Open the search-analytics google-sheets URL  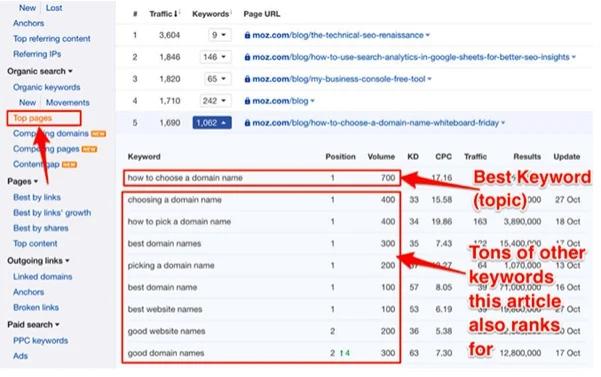click(411, 57)
